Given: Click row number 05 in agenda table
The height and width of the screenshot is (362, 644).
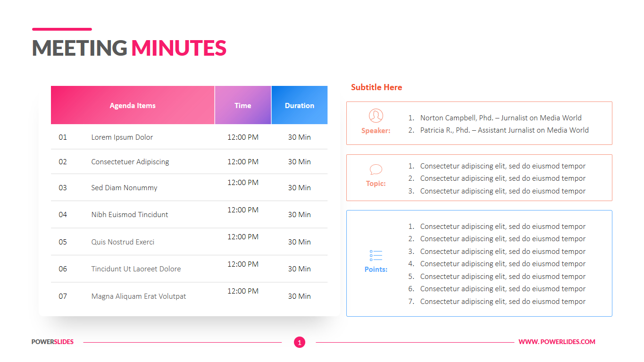Looking at the screenshot, I should 63,242.
